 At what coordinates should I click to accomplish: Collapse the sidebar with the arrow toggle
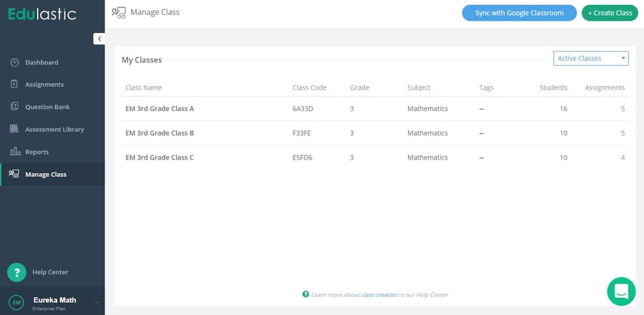pyautogui.click(x=99, y=39)
